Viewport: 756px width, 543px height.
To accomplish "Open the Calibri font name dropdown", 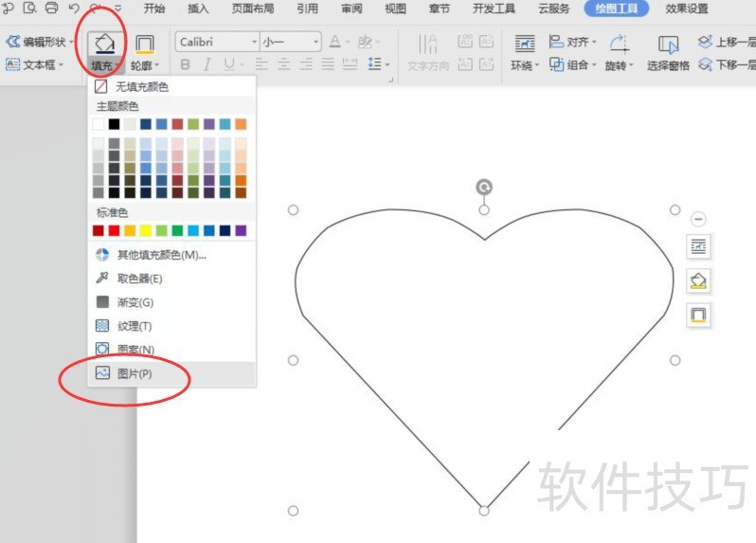I will 254,42.
